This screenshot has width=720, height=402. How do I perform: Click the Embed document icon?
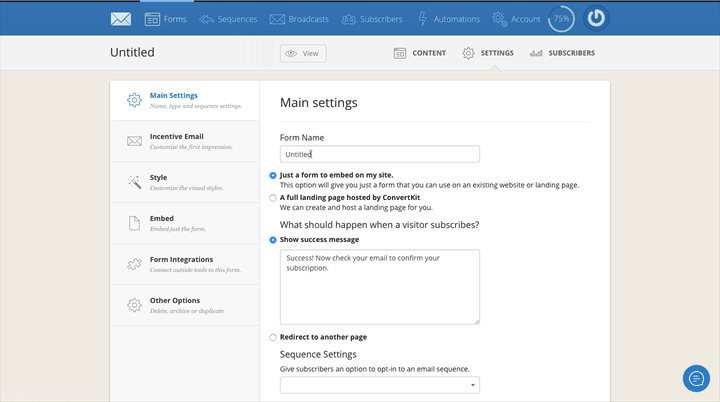point(134,223)
